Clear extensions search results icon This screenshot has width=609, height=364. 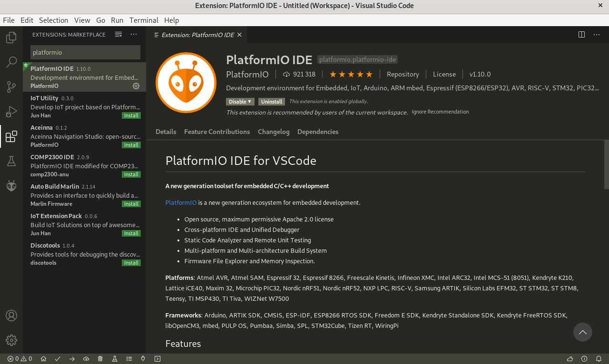point(118,34)
